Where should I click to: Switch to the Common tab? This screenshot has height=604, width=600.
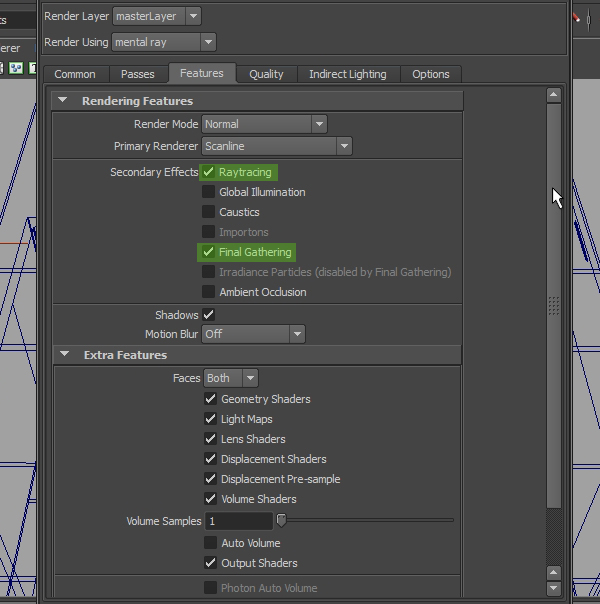coord(75,74)
